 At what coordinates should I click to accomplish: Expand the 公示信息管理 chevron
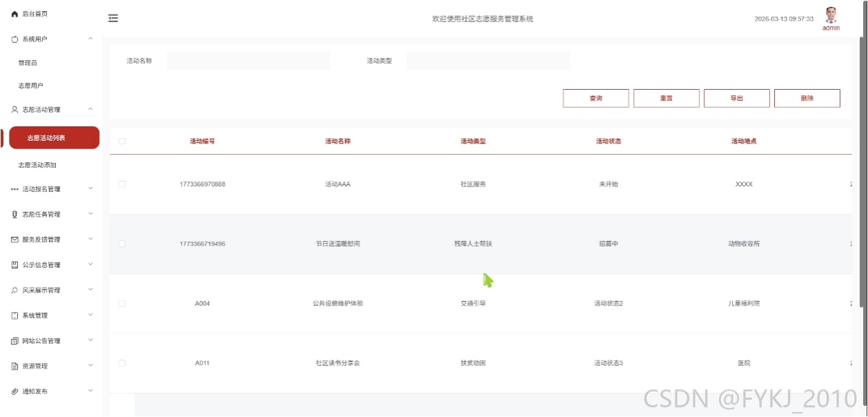point(90,264)
